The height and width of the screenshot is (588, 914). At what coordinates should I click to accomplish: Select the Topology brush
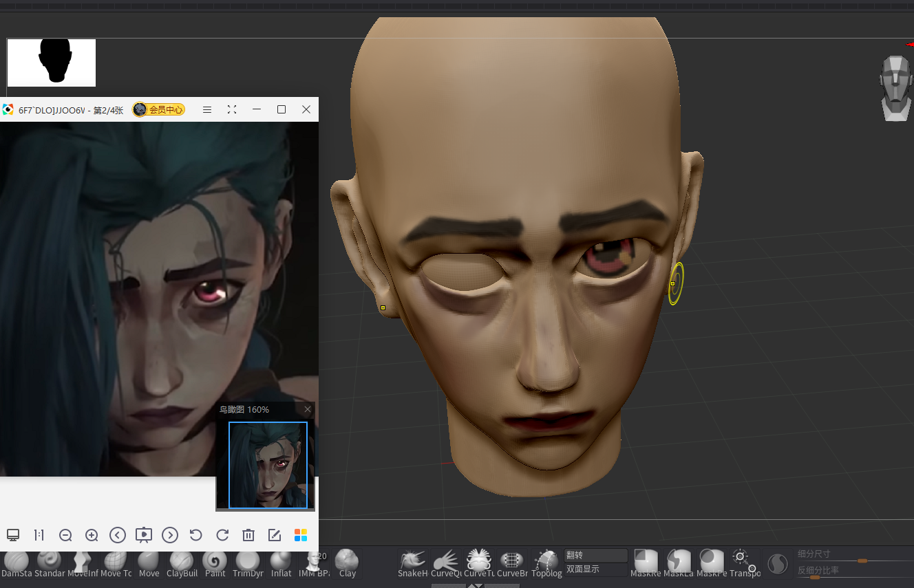point(546,565)
